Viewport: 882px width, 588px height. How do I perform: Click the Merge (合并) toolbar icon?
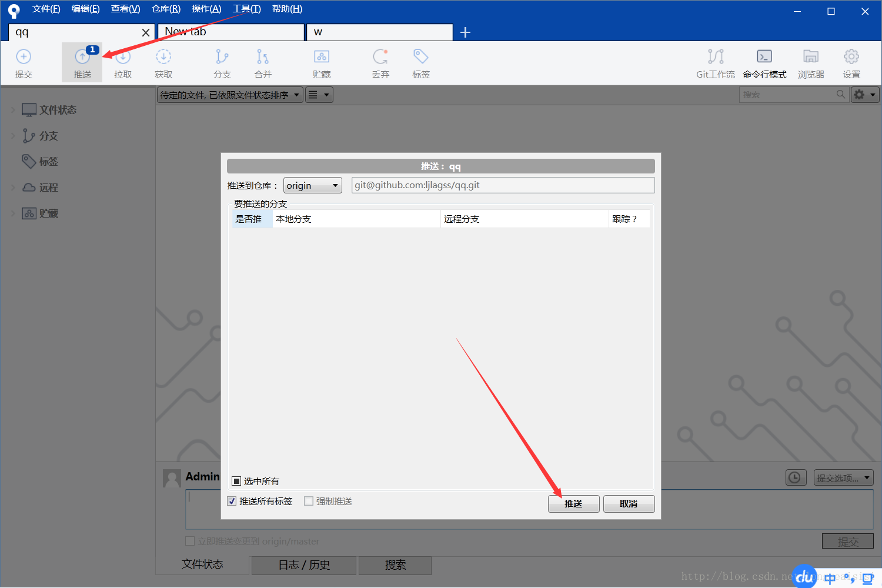[263, 63]
